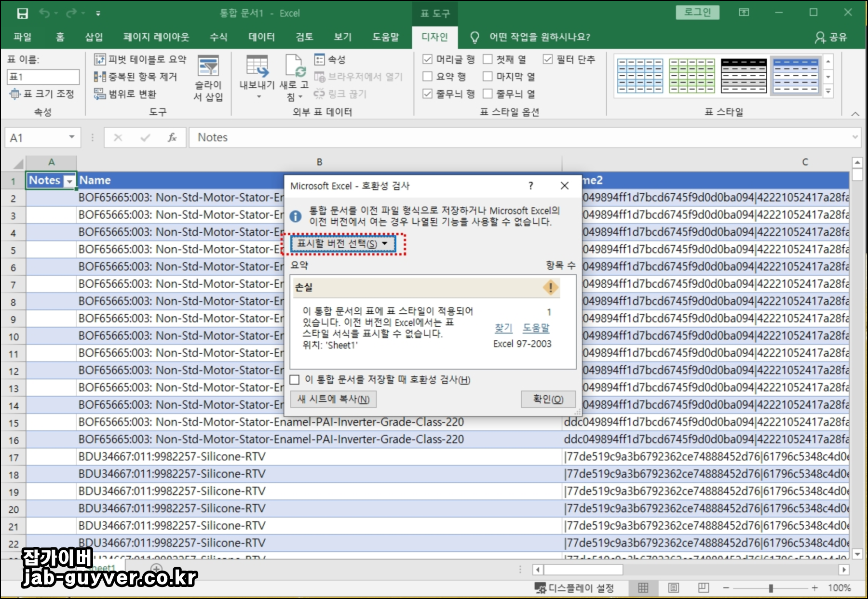Switch to page break preview icon
Viewport: 868px width, 599px height.
point(704,588)
